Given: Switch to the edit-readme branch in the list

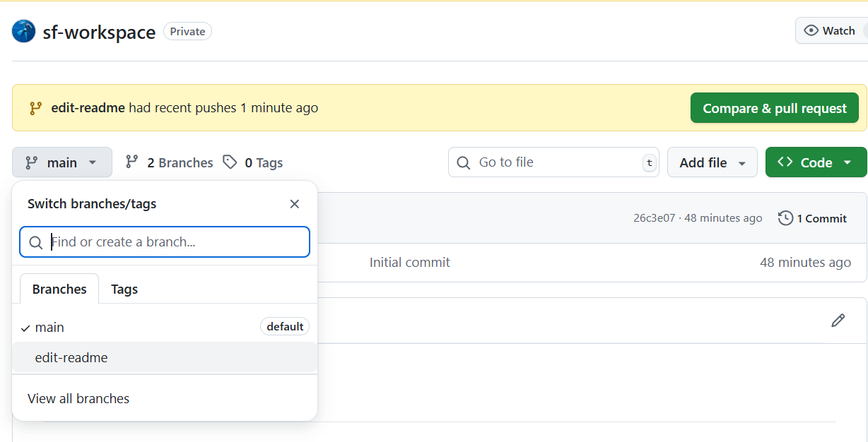Looking at the screenshot, I should point(165,358).
